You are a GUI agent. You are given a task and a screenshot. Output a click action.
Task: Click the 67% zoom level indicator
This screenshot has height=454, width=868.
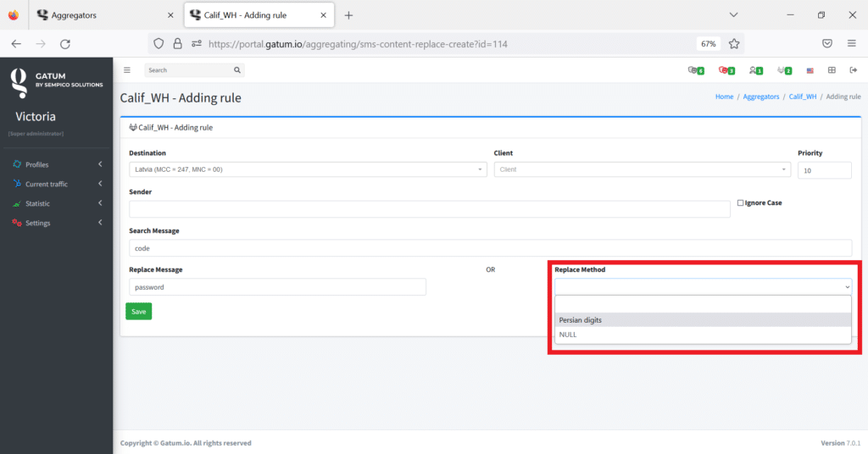pos(709,44)
